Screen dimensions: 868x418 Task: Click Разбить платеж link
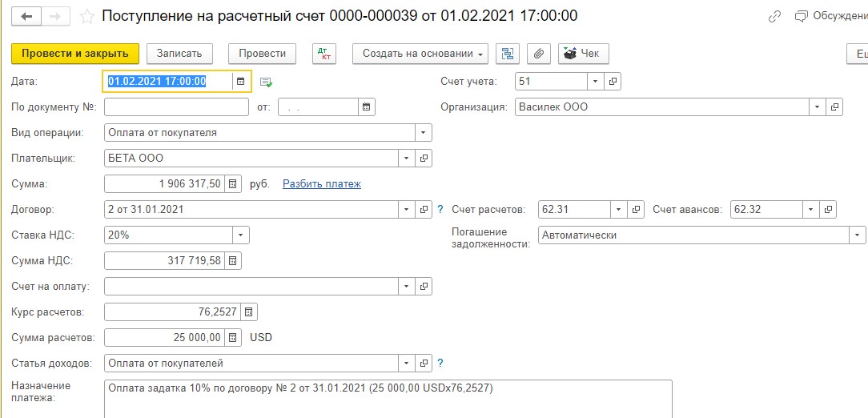(x=322, y=184)
